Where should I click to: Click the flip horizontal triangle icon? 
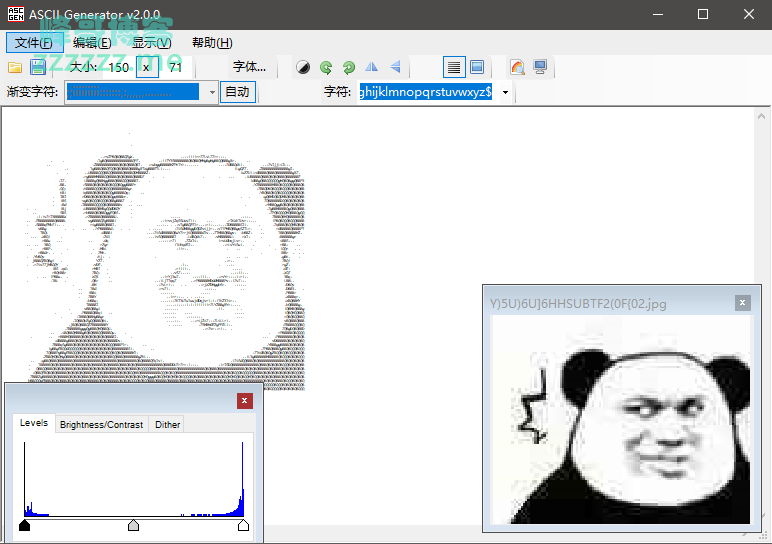372,67
